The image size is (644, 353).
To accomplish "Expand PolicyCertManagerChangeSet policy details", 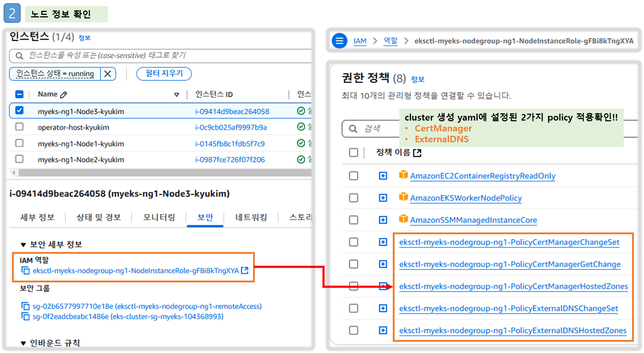I will tap(383, 242).
